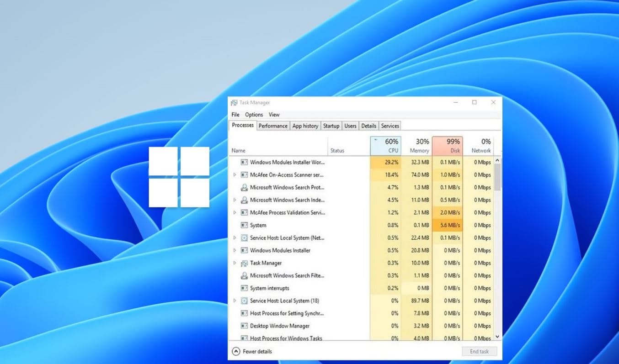Open the View menu
This screenshot has width=619, height=364.
click(x=274, y=115)
